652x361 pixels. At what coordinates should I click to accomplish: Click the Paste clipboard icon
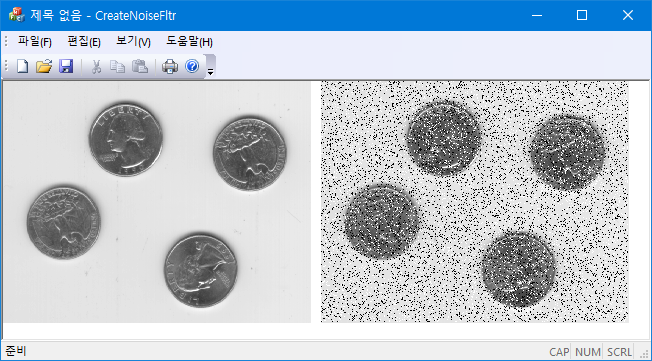(140, 66)
